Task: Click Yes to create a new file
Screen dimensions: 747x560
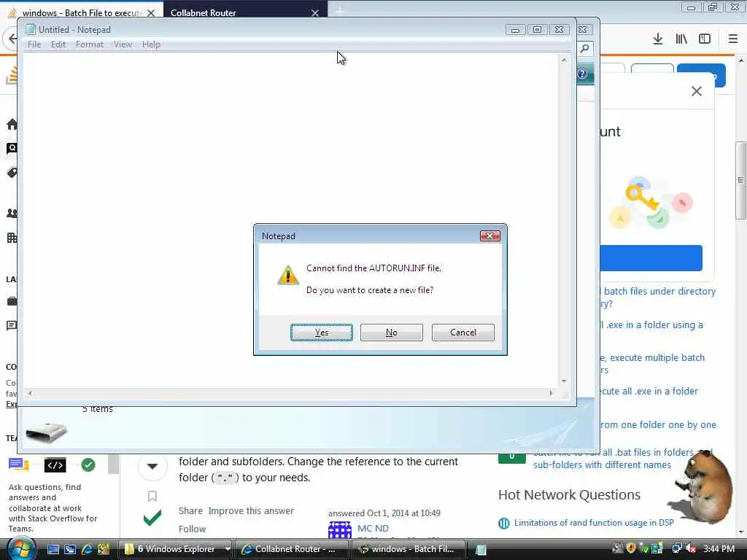Action: pyautogui.click(x=322, y=332)
